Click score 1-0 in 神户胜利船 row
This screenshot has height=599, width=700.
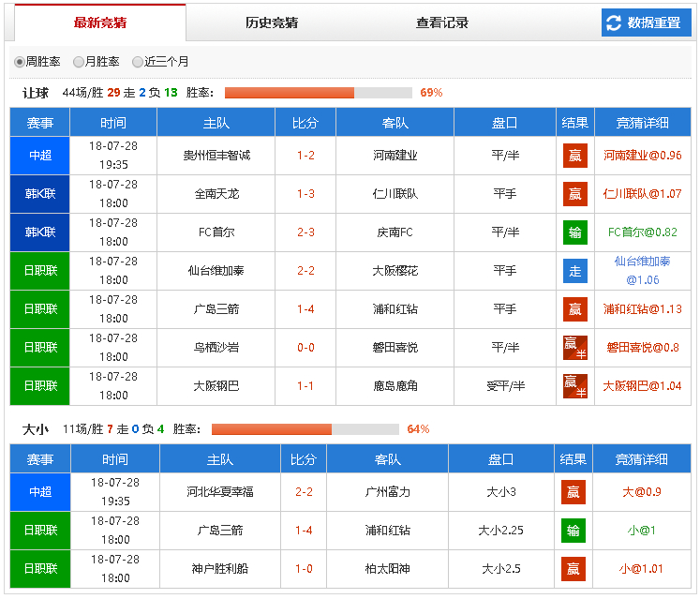click(x=304, y=569)
